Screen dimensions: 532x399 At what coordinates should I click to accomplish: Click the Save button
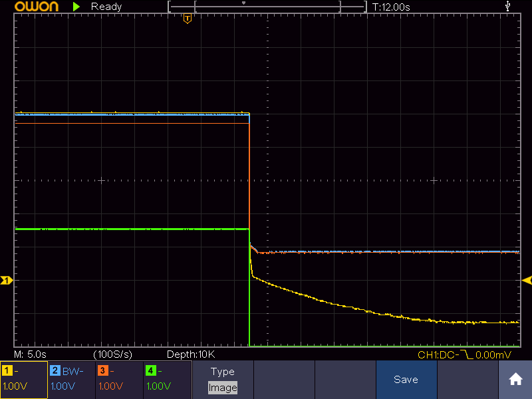coord(406,379)
